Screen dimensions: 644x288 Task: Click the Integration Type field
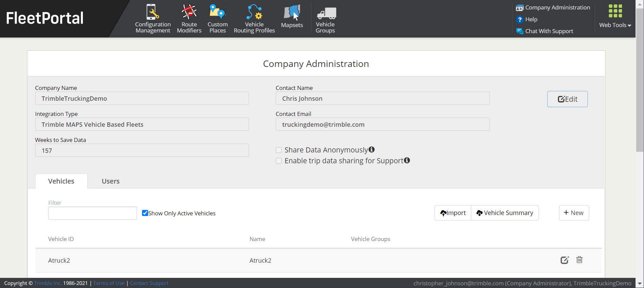(142, 124)
